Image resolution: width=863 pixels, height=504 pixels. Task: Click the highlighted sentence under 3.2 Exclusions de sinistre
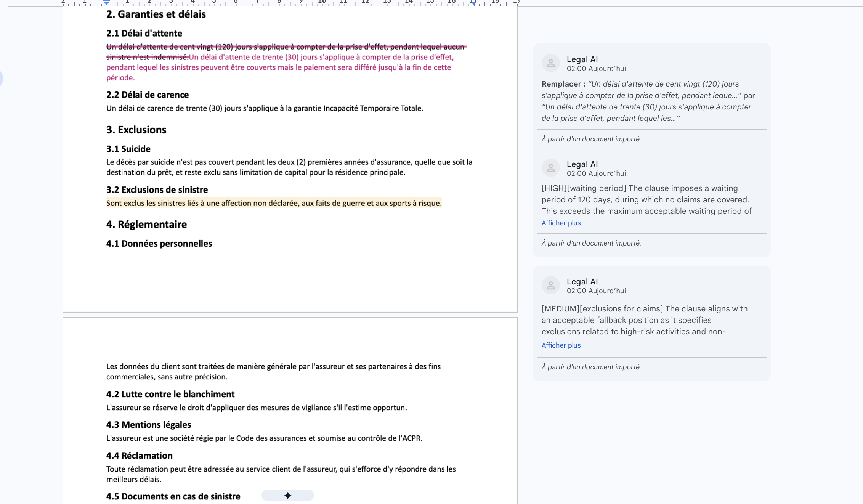274,203
